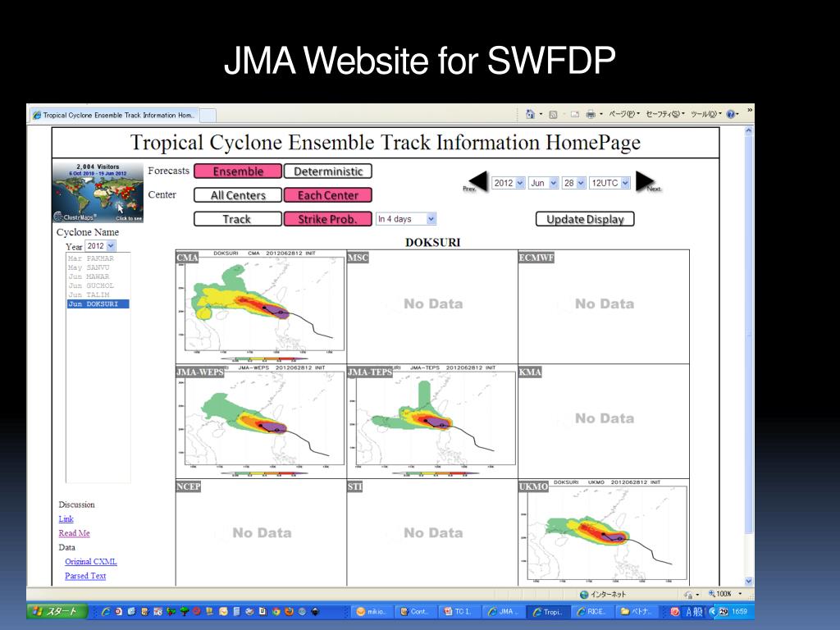Click the Firefox quick launch icon
This screenshot has width=840, height=630.
[290, 611]
